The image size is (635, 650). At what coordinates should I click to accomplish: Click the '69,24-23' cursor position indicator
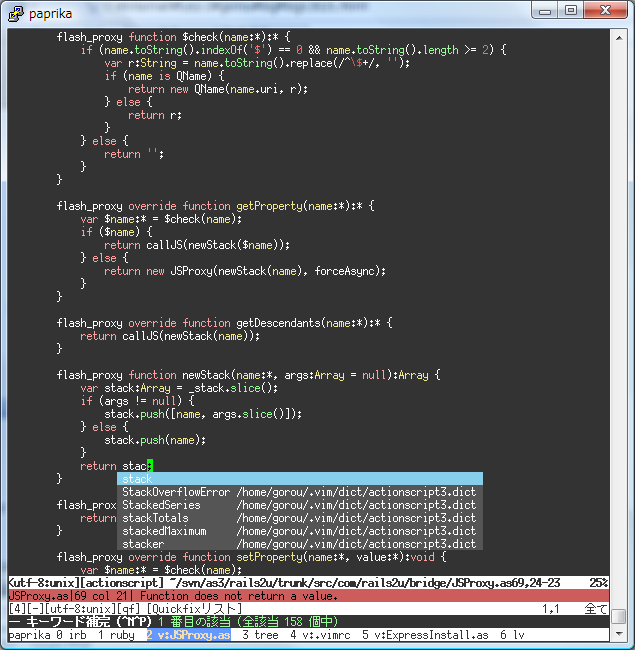click(x=536, y=583)
